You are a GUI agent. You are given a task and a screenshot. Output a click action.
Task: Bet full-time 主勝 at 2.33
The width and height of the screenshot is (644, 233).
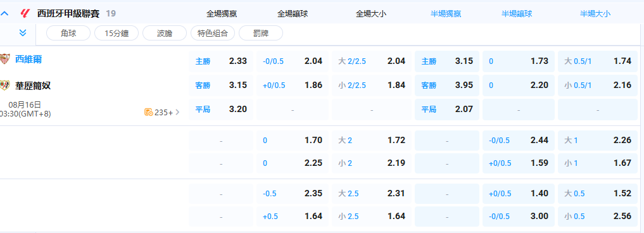[221, 61]
